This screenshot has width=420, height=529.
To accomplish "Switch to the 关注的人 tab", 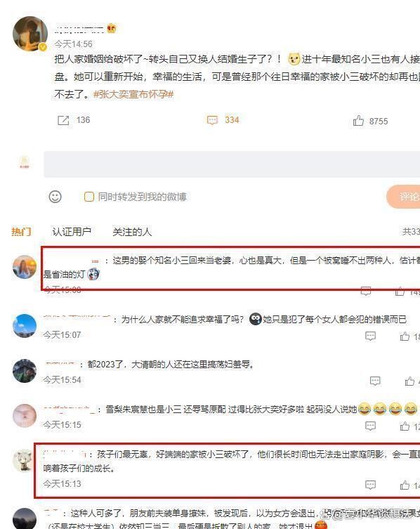I will click(x=132, y=232).
